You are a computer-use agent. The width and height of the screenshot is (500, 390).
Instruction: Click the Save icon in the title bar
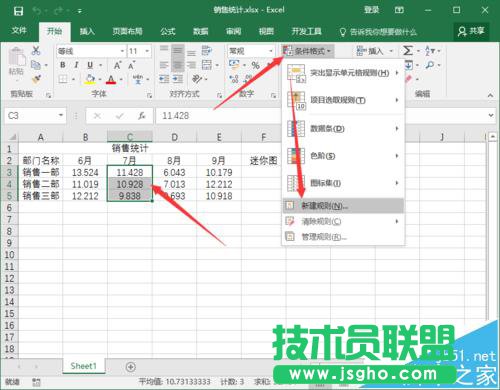click(18, 11)
